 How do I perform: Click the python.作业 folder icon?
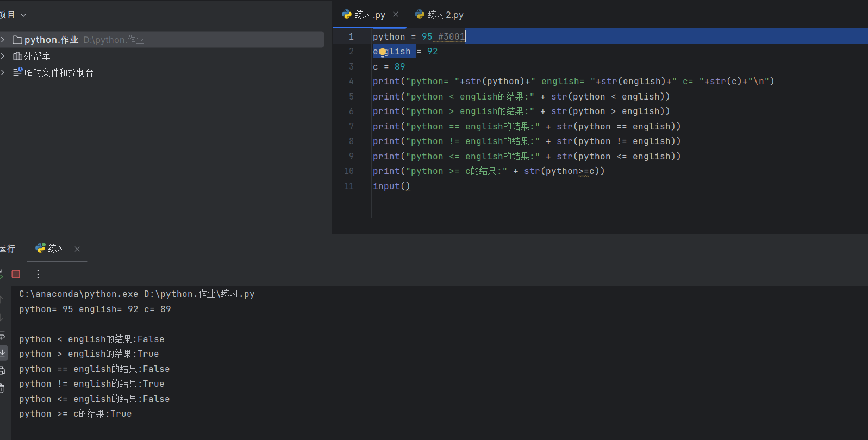(17, 40)
